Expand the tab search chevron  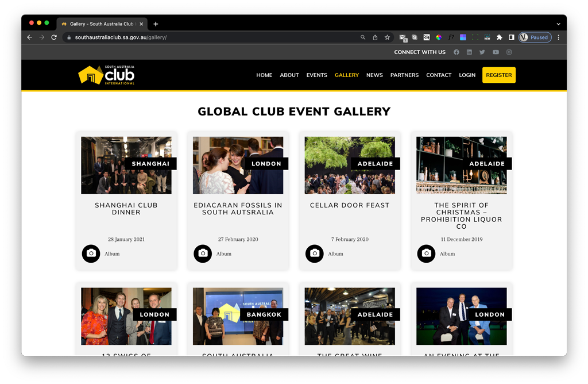point(558,24)
